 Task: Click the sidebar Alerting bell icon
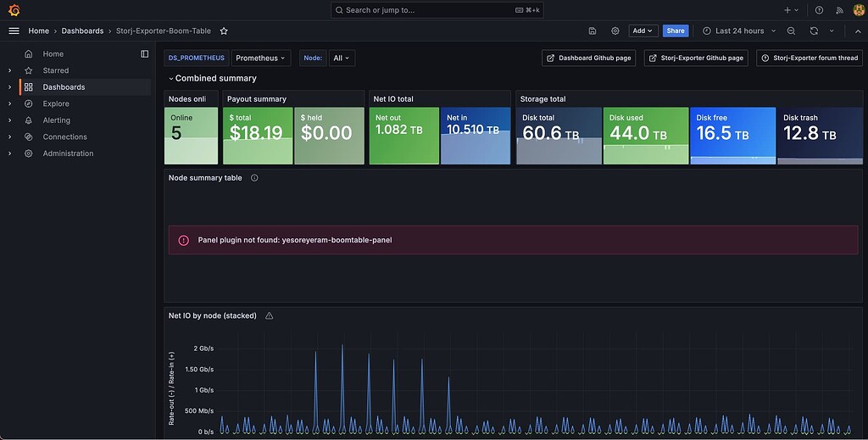click(x=29, y=120)
